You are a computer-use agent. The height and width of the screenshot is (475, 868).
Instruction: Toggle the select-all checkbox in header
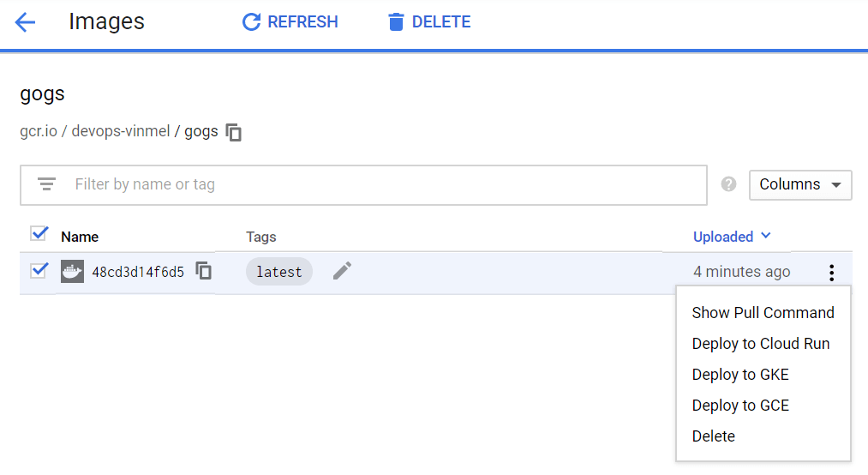point(39,233)
